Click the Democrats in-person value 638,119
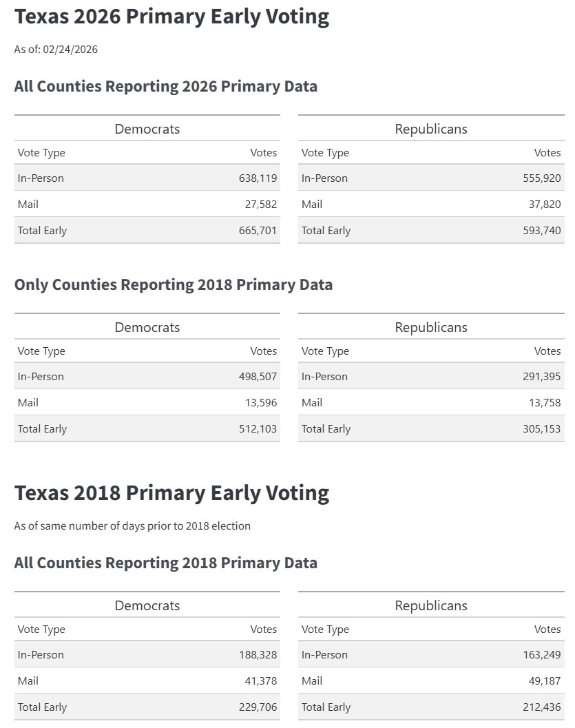Image resolution: width=575 pixels, height=728 pixels. tap(258, 178)
